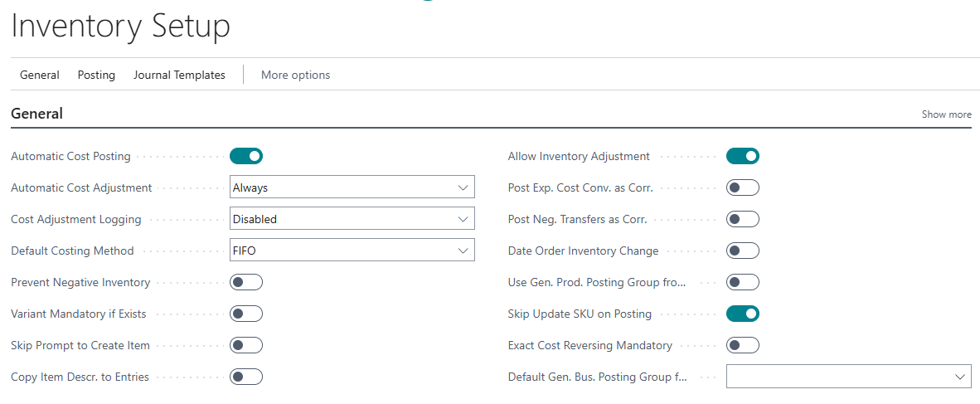The image size is (980, 404).
Task: Open the Posting action menu
Action: click(96, 75)
